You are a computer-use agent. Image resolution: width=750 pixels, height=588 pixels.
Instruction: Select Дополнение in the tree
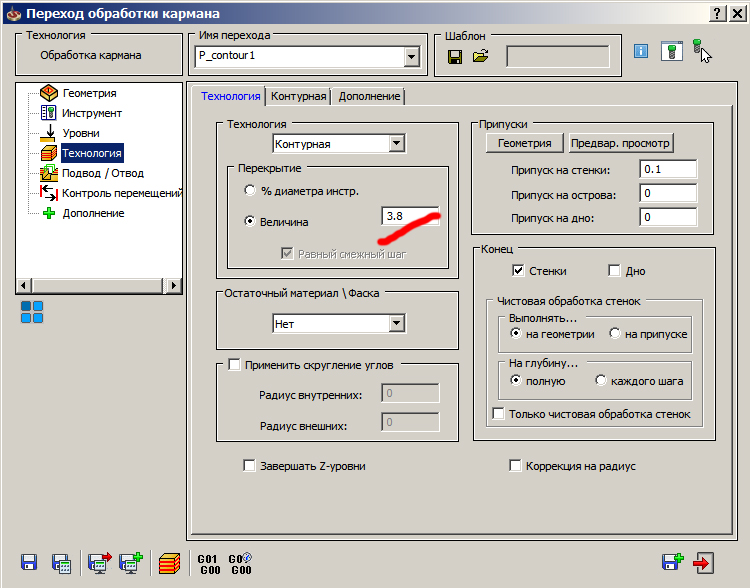[x=93, y=213]
